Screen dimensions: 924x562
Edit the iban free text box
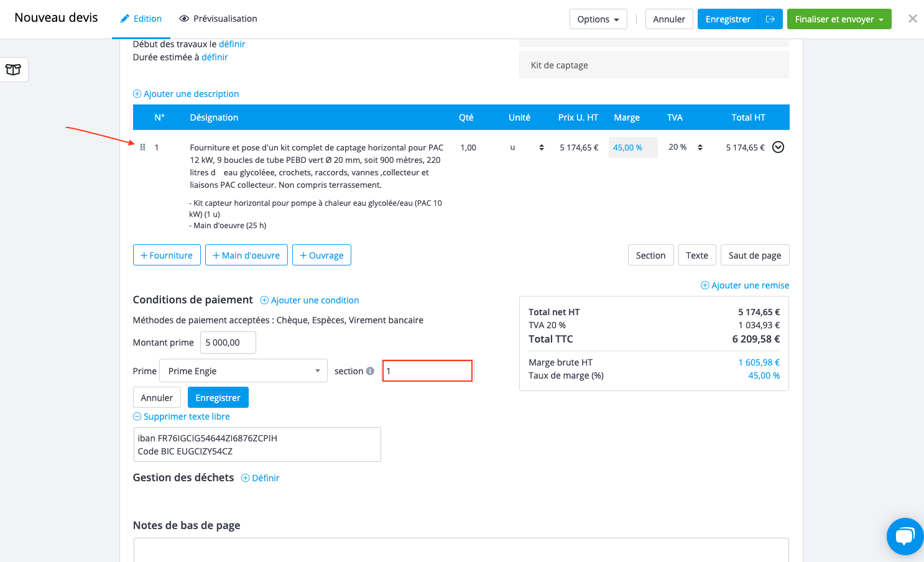point(257,445)
